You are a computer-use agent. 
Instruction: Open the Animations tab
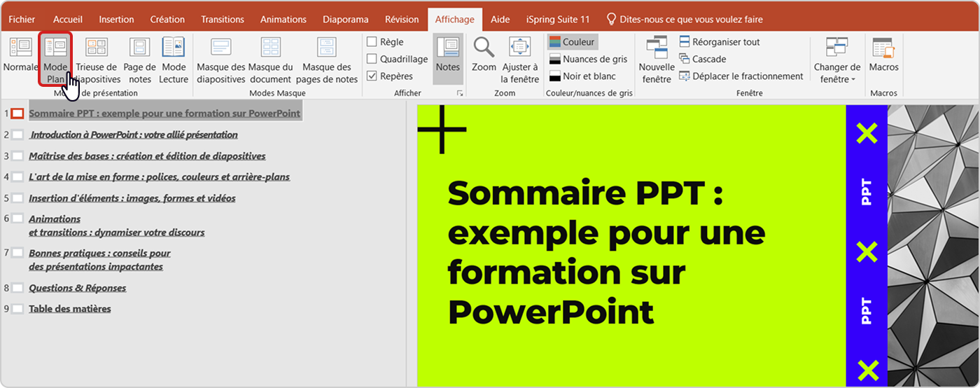click(x=283, y=20)
